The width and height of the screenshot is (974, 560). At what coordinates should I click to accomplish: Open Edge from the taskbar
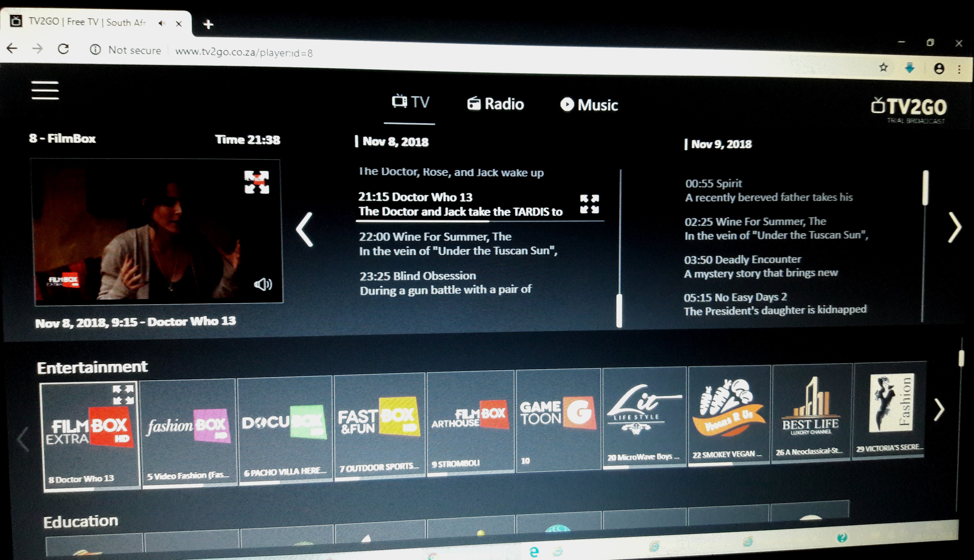pos(534,552)
